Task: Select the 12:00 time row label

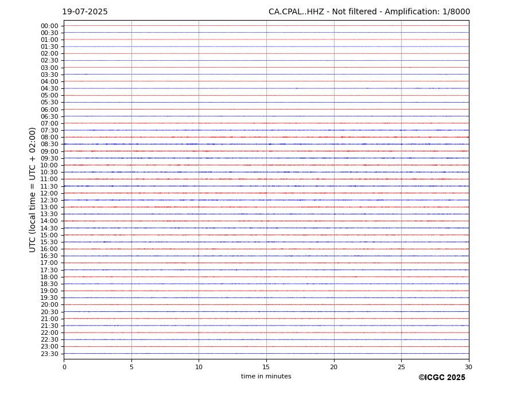Action: pyautogui.click(x=49, y=193)
